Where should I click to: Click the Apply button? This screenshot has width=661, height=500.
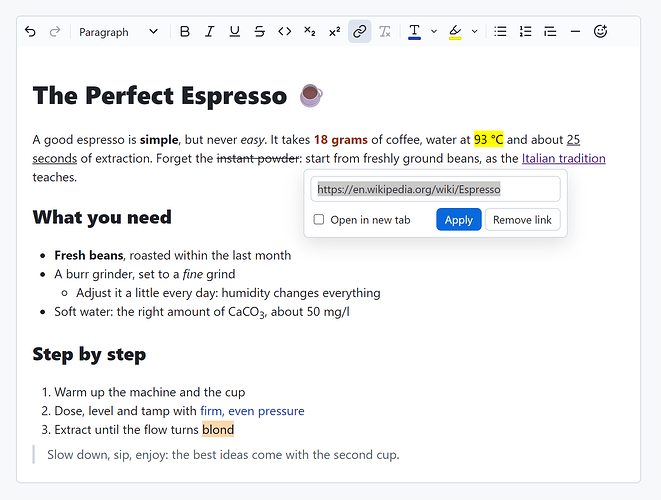(x=459, y=220)
